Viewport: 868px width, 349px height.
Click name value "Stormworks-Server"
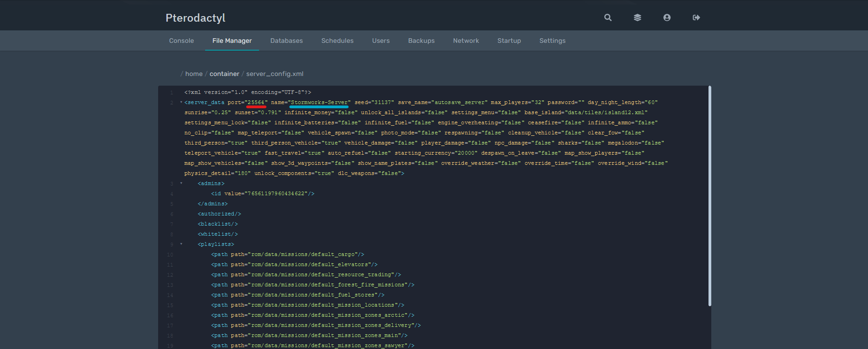tap(319, 102)
